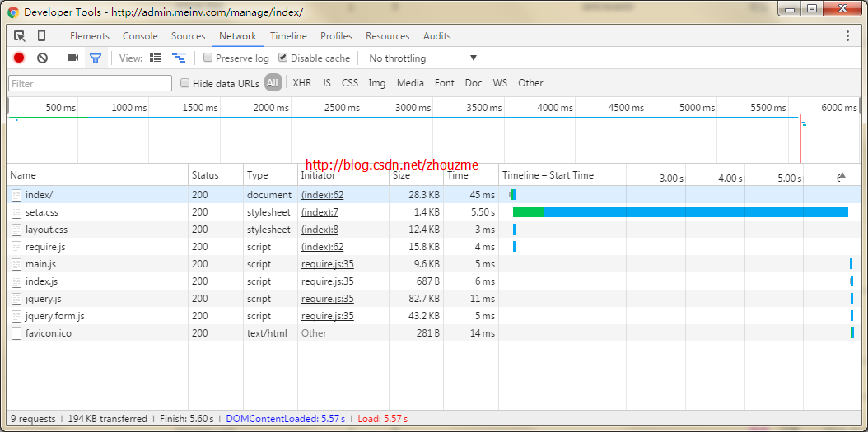Select the index/ request row
This screenshot has width=868, height=432.
pyautogui.click(x=433, y=195)
